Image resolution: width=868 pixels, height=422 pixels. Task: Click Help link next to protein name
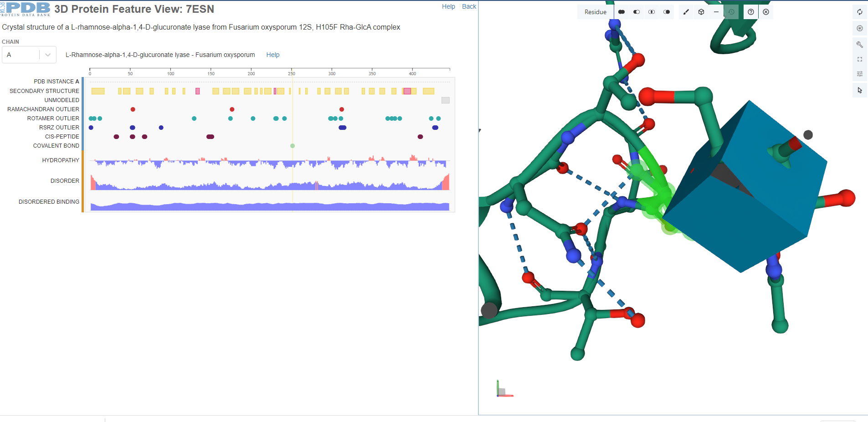pos(272,55)
